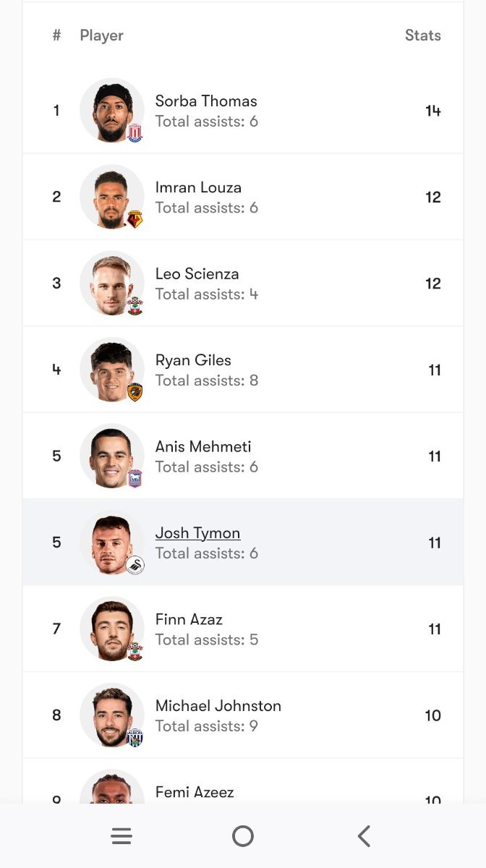Open Sorba Thomas's player name
This screenshot has height=868, width=486.
[206, 101]
